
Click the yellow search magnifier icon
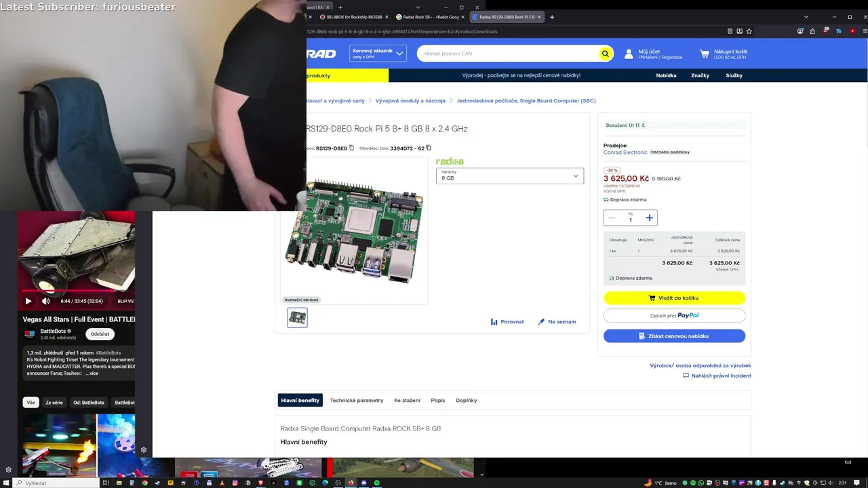pos(606,54)
